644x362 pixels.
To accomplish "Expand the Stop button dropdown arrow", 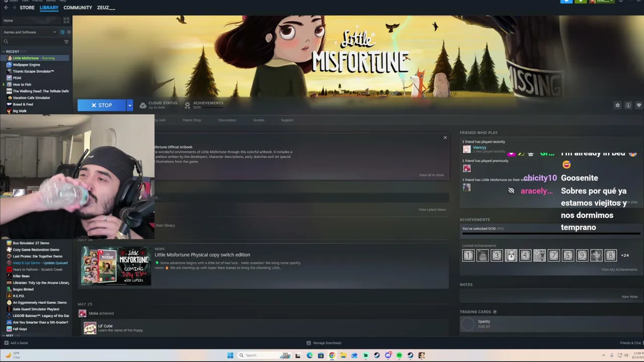I will (129, 105).
